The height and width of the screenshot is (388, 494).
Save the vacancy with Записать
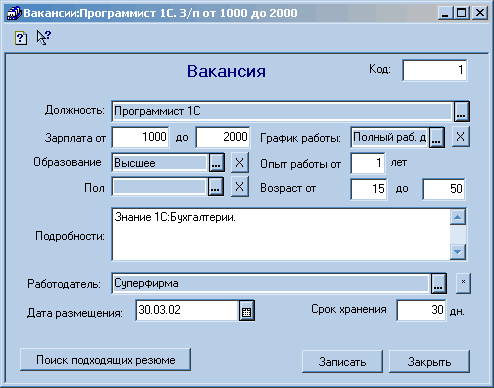point(342,361)
